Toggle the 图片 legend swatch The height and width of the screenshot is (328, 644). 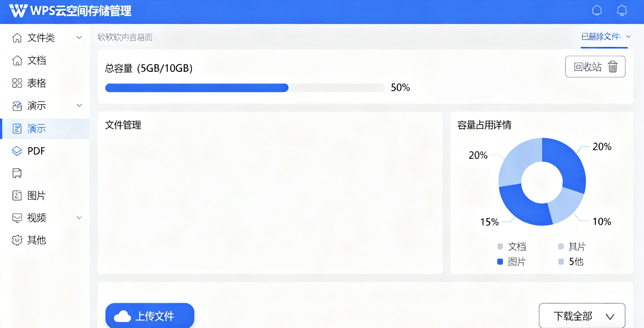click(x=500, y=261)
